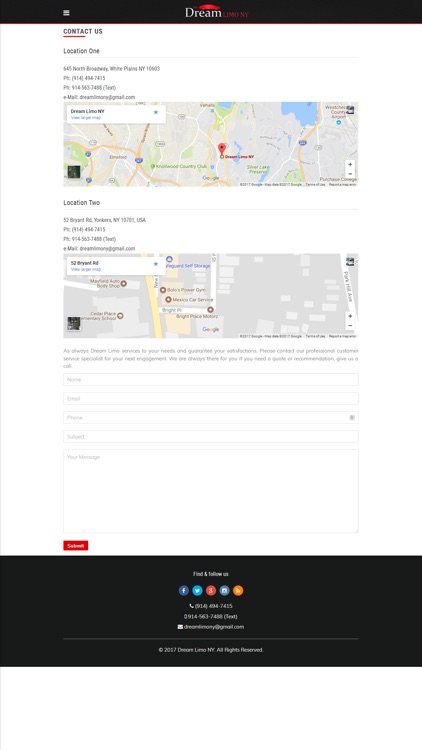Click Google logo on the second map

tap(211, 330)
